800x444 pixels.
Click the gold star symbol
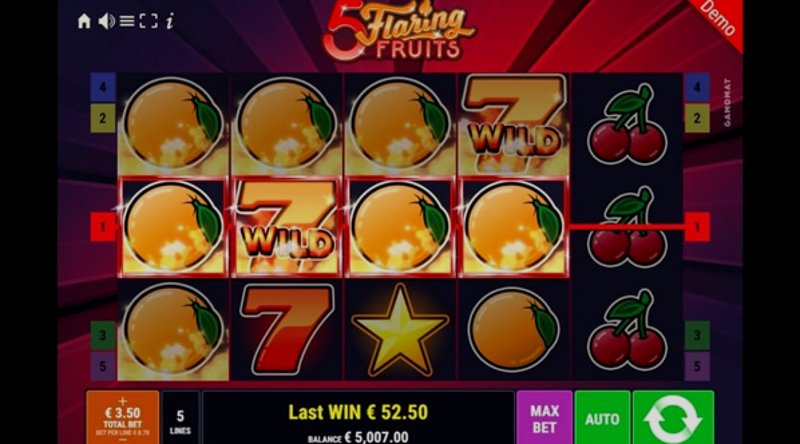(x=400, y=330)
